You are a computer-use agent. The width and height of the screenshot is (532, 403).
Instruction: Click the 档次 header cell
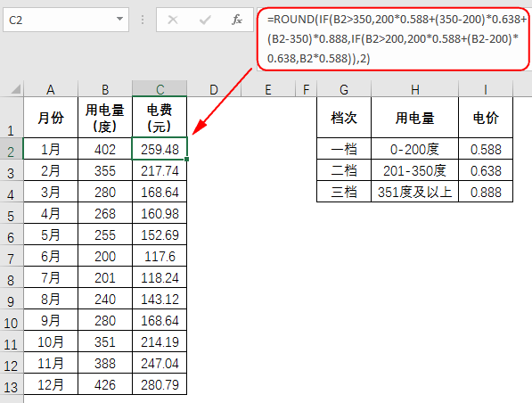pyautogui.click(x=344, y=118)
